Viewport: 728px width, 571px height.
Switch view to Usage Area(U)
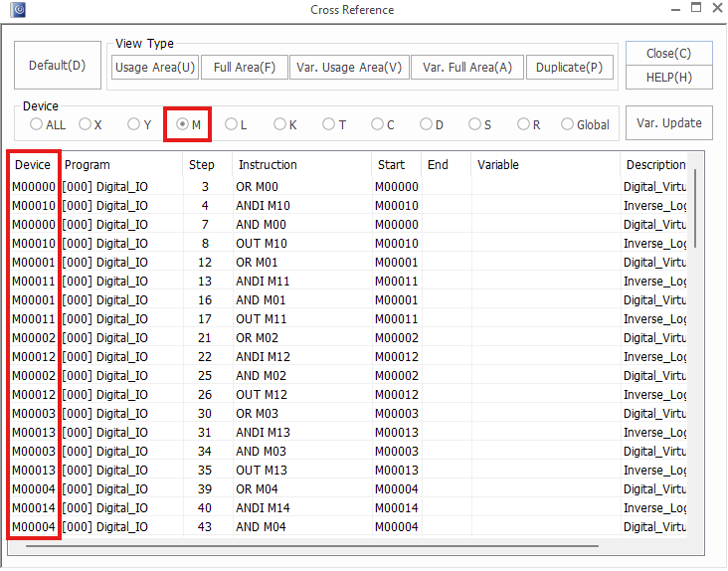(x=154, y=68)
